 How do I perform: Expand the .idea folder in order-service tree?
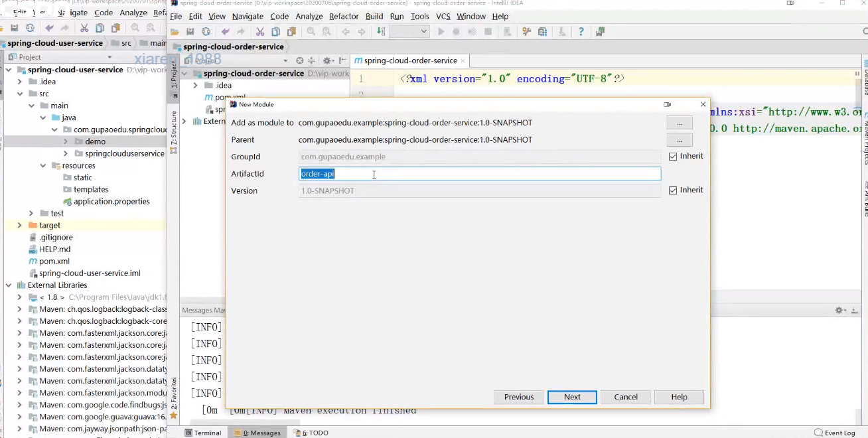pos(195,86)
